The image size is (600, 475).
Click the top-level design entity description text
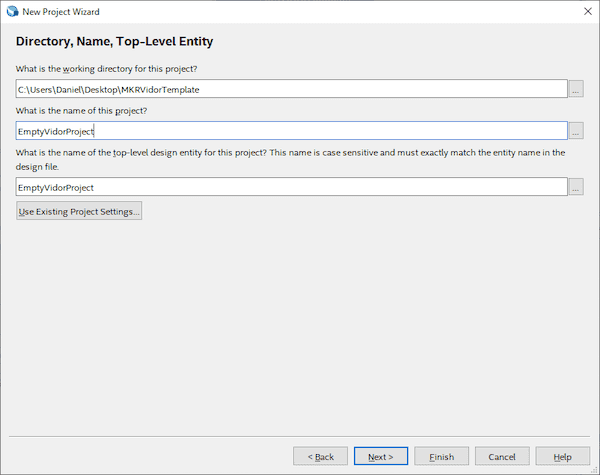coord(290,158)
